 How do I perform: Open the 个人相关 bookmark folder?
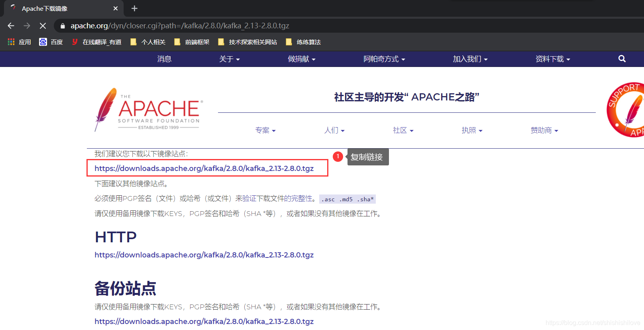[148, 42]
